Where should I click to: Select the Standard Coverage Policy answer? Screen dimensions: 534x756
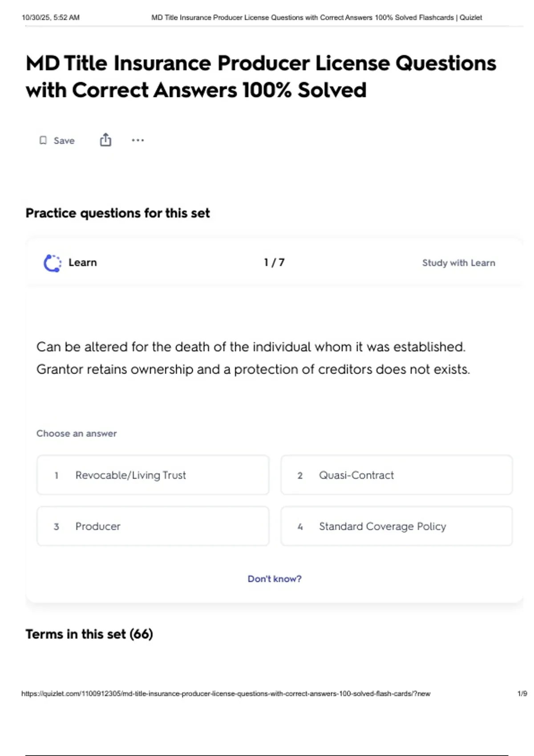(396, 526)
